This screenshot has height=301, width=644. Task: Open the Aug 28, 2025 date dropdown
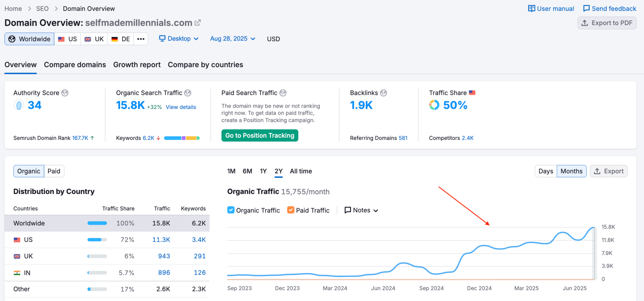pos(233,39)
